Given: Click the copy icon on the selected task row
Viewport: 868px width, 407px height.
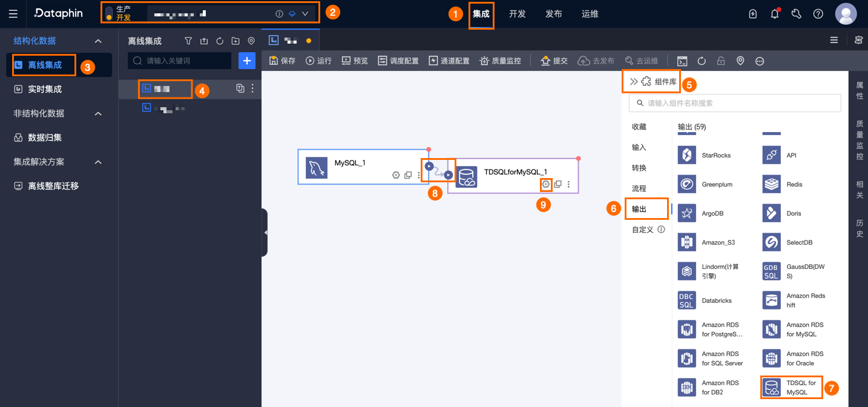Looking at the screenshot, I should 240,88.
